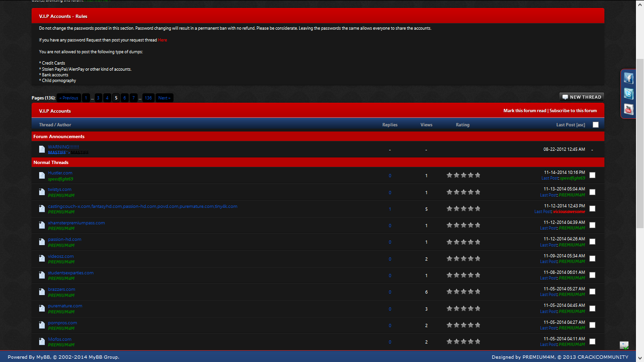The width and height of the screenshot is (644, 362).
Task: Rate the brazzers.com thread with stars
Action: coord(463,292)
